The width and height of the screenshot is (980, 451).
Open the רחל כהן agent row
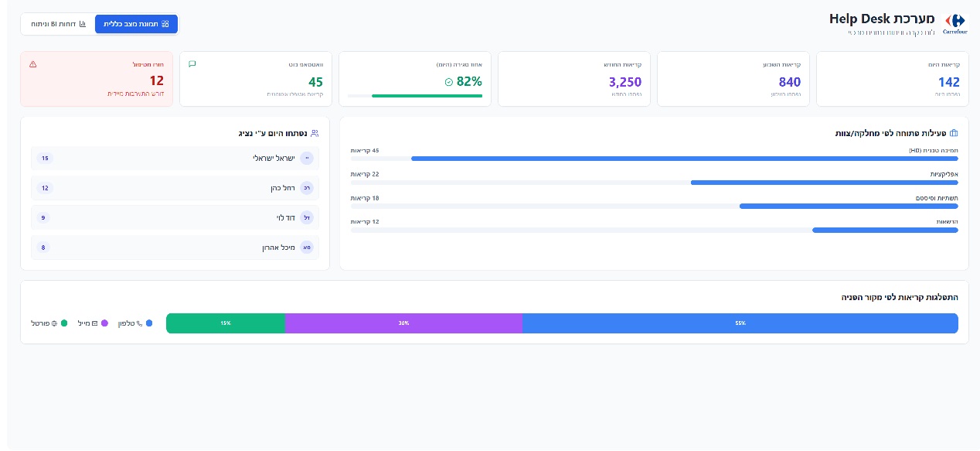175,188
